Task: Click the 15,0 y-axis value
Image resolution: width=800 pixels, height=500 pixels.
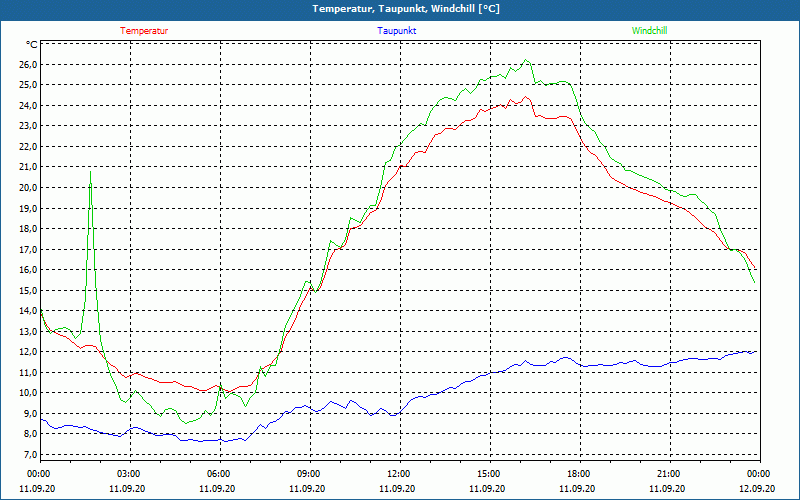Action: (x=29, y=290)
